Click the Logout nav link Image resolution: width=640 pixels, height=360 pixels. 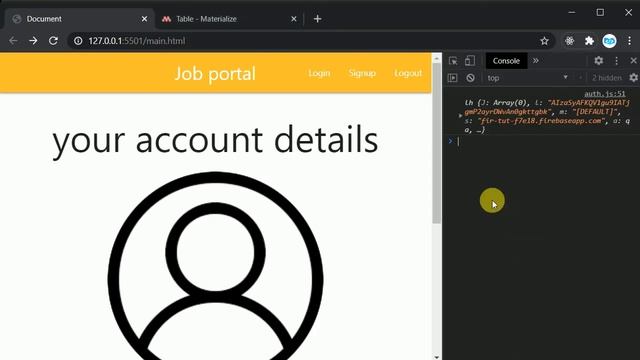click(408, 73)
